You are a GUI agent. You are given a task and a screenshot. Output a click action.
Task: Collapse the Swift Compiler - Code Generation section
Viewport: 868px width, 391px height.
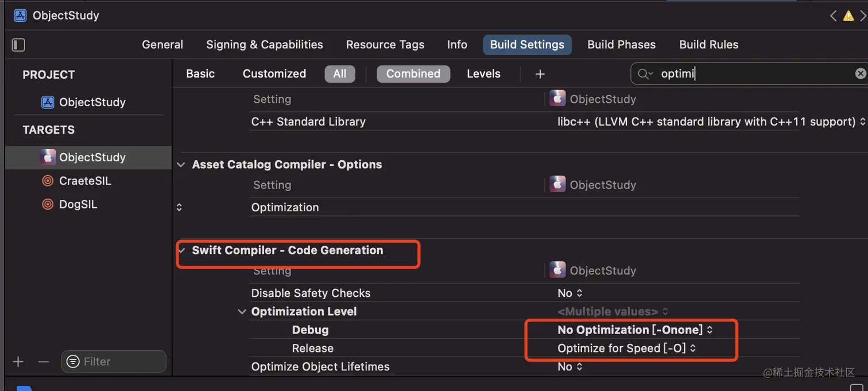click(181, 250)
